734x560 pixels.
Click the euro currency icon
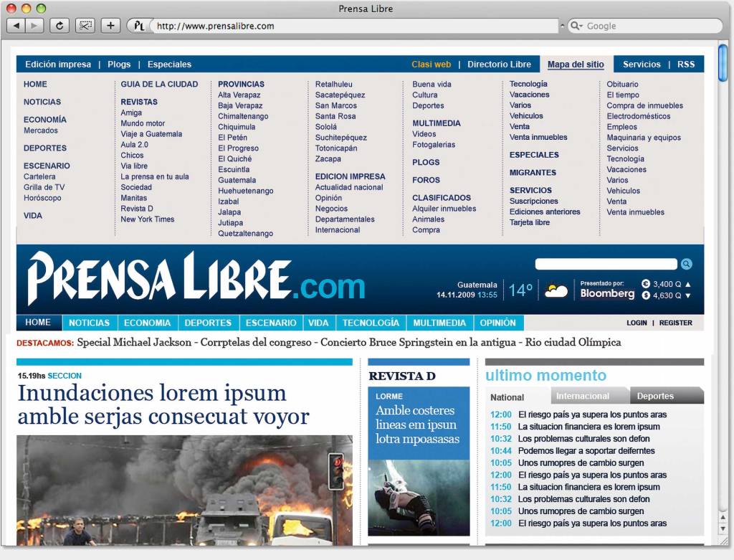pos(645,284)
